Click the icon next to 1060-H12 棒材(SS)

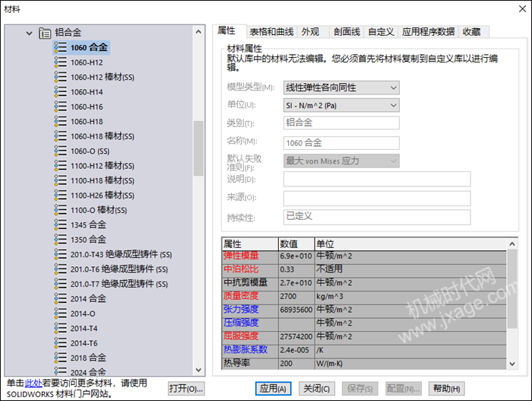pos(60,77)
